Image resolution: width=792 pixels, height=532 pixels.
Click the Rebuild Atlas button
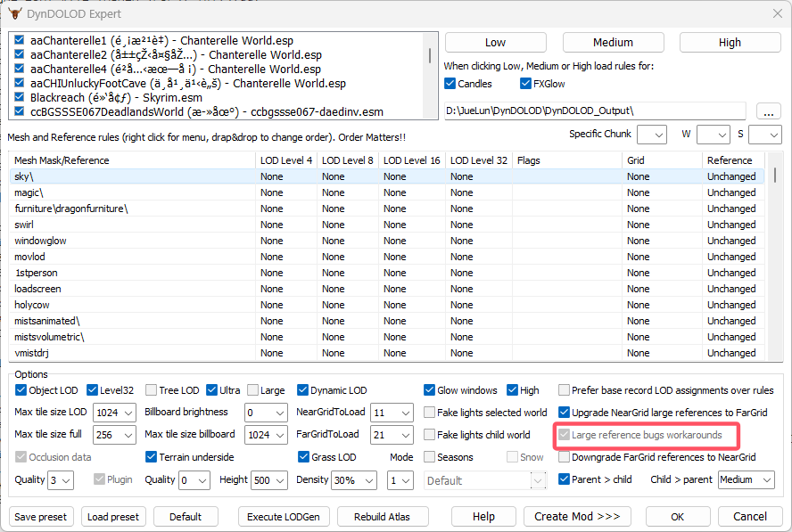click(382, 516)
